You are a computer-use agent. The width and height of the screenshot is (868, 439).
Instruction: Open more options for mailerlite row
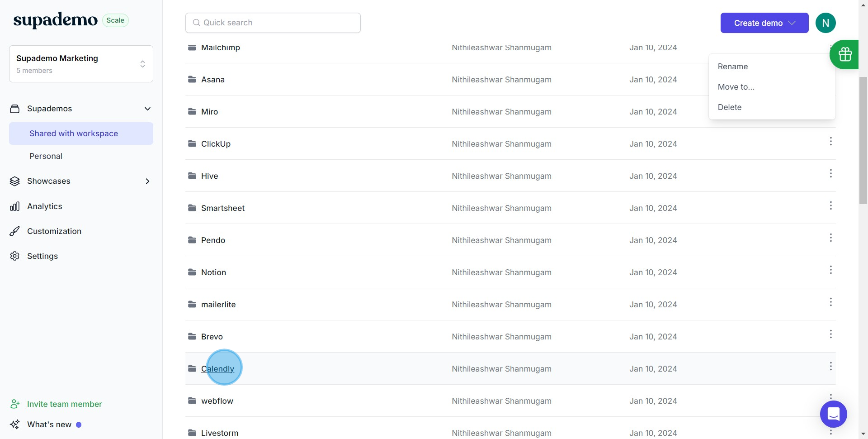(x=830, y=302)
